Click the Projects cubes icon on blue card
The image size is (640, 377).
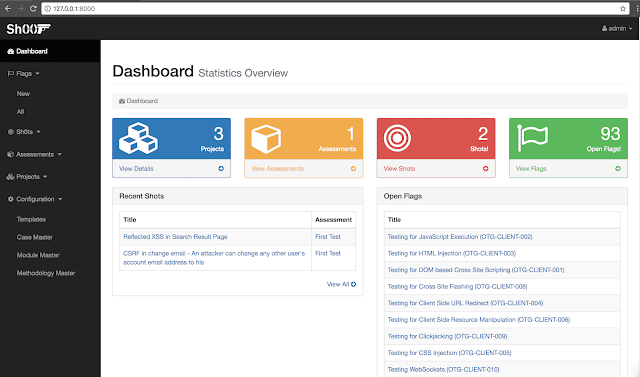click(x=138, y=138)
